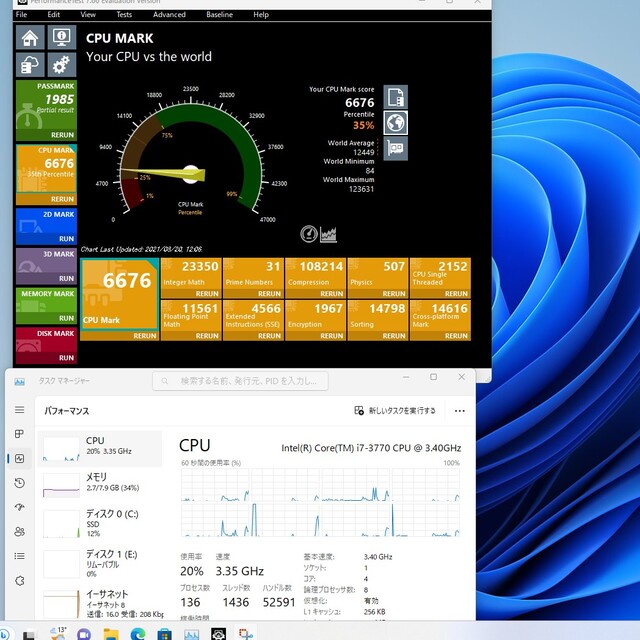Open the Task Manager Details list icon
The image size is (640, 640).
20,556
